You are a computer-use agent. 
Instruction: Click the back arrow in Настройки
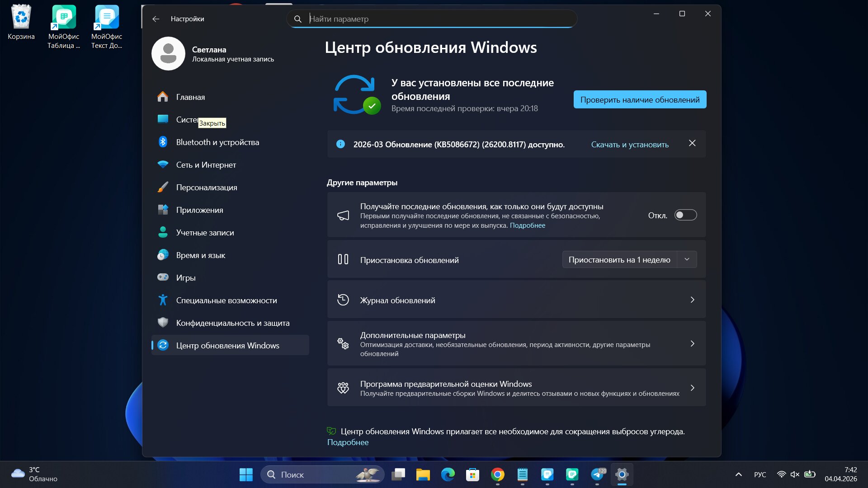(x=156, y=19)
